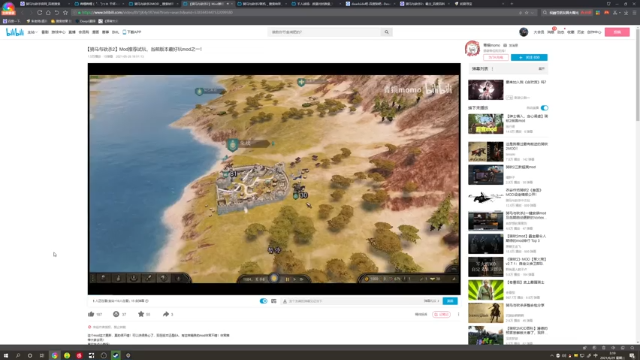640x360 pixels.
Task: Open Task View on taskbar
Action: (x=42, y=356)
